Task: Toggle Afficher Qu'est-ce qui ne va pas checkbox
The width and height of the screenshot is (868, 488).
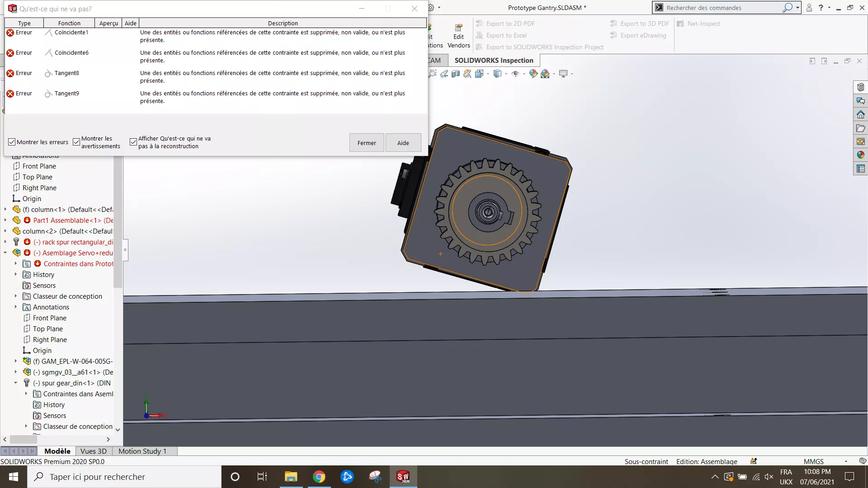Action: pyautogui.click(x=133, y=142)
